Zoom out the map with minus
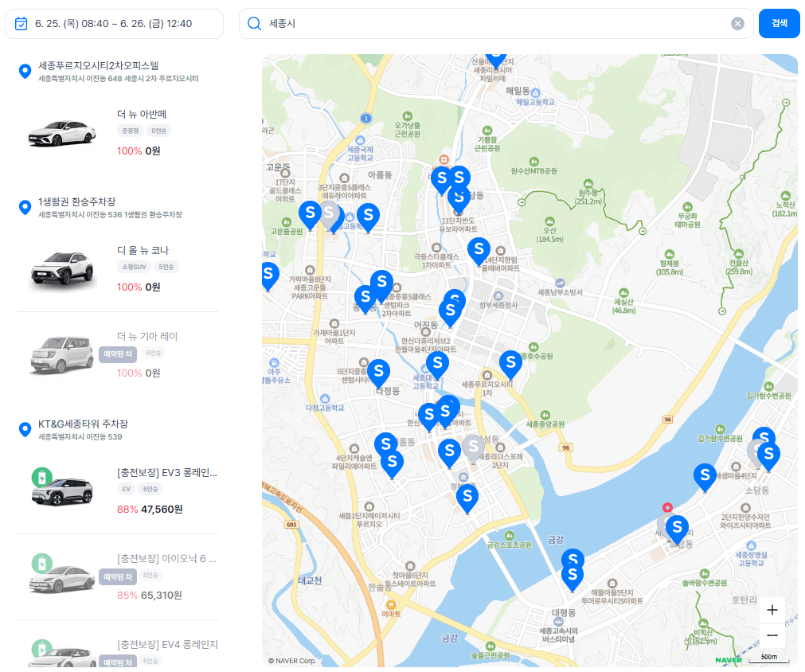The width and height of the screenshot is (805, 672). click(772, 635)
